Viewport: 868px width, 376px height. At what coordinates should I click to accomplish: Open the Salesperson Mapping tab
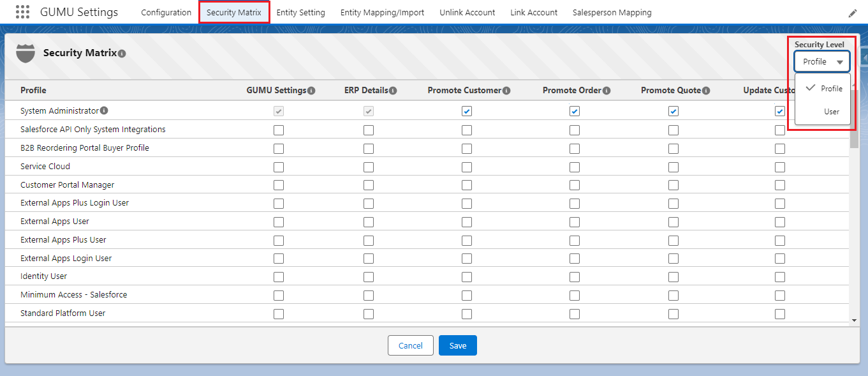612,13
